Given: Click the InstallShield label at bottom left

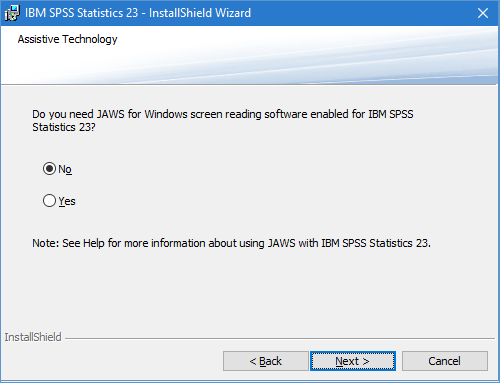Looking at the screenshot, I should [x=33, y=337].
